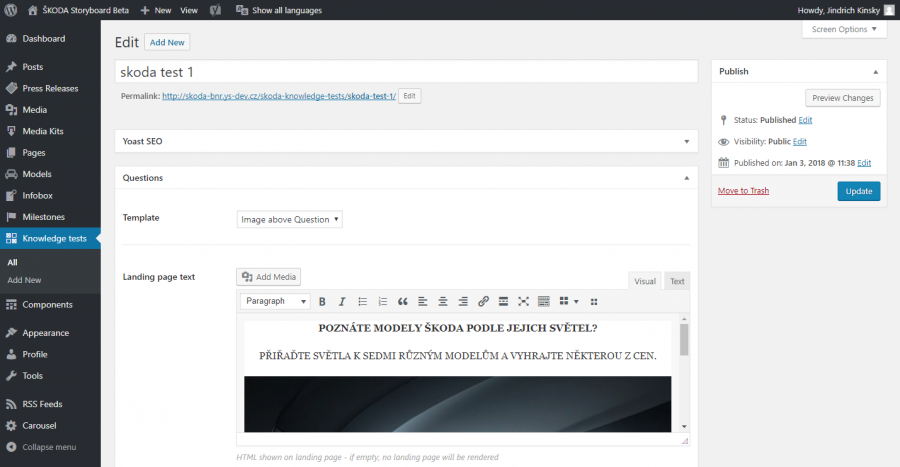Toggle bold formatting
The image size is (900, 467).
323,301
